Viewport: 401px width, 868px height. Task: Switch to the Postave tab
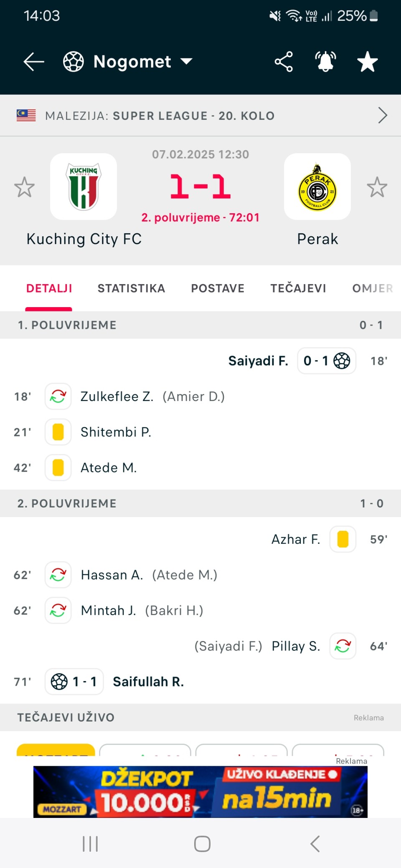point(218,288)
